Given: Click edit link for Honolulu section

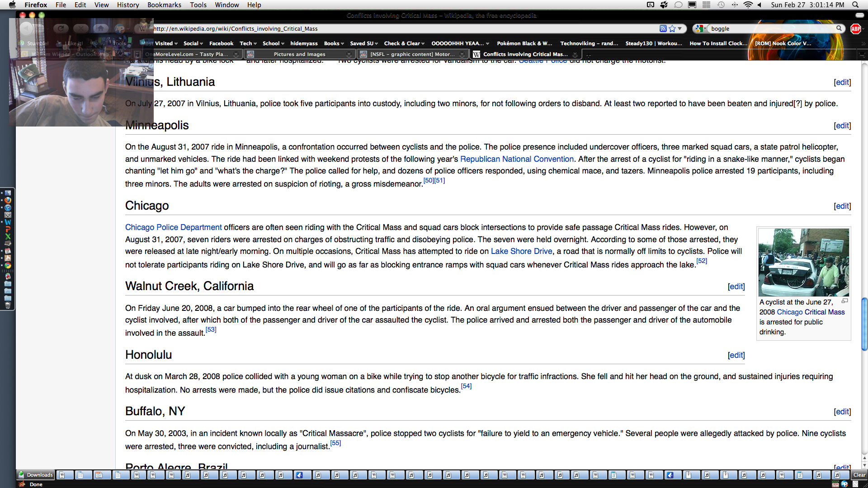Looking at the screenshot, I should [x=736, y=355].
